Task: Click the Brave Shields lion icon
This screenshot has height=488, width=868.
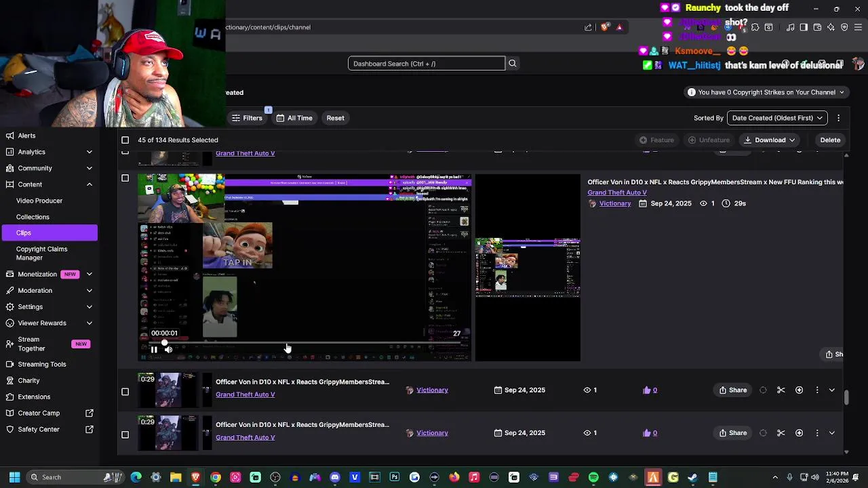Action: [605, 27]
